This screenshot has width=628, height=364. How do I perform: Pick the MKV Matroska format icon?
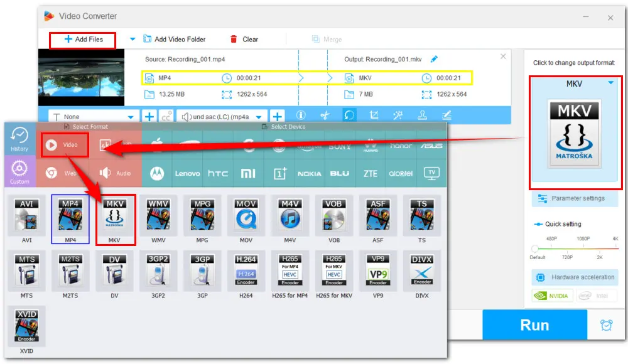pos(114,215)
